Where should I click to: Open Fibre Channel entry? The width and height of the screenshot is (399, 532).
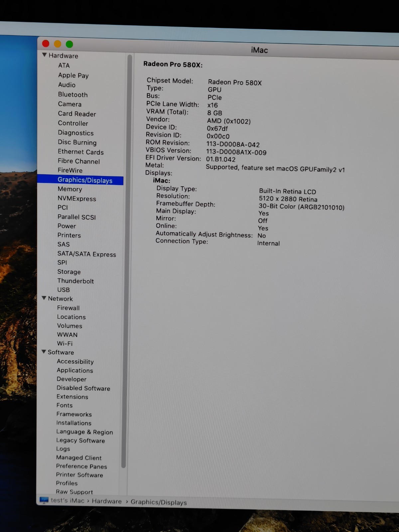point(79,161)
